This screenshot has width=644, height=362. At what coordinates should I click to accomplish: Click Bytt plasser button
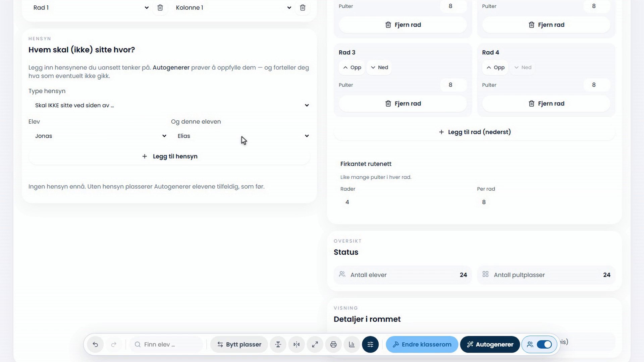click(239, 344)
